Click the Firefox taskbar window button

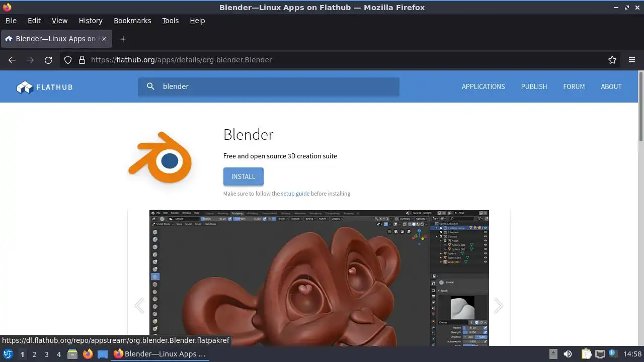(160, 354)
